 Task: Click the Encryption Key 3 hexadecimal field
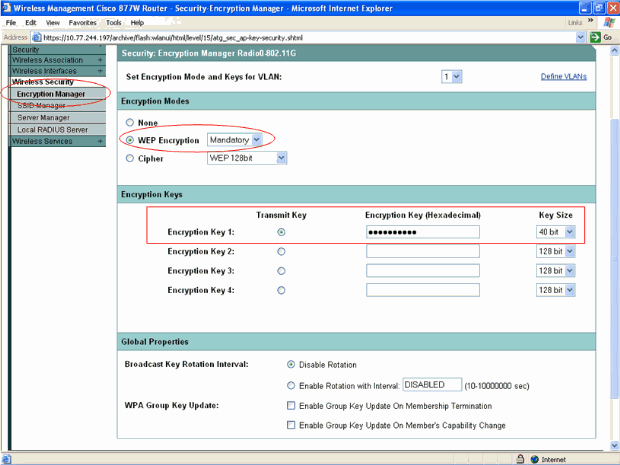pos(423,271)
